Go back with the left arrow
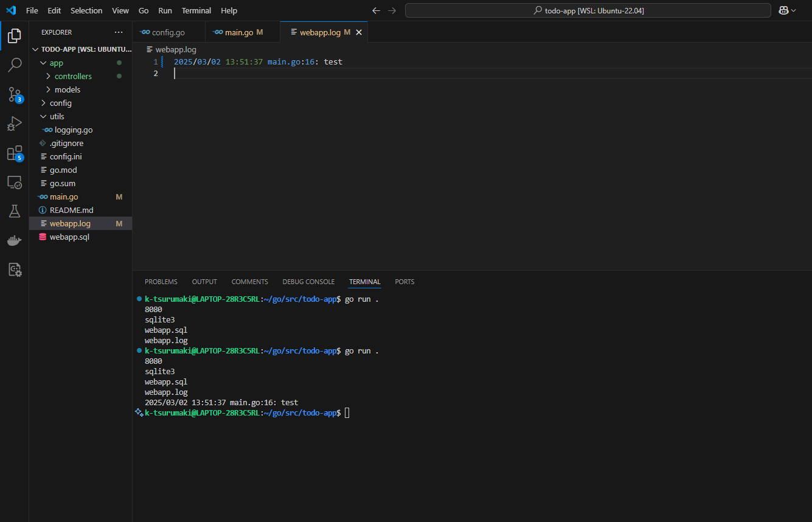812x522 pixels. [376, 10]
